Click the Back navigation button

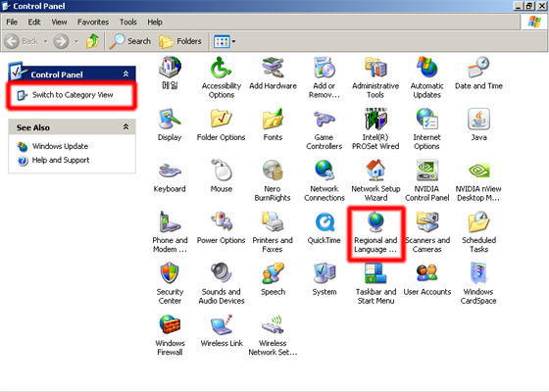(x=21, y=41)
